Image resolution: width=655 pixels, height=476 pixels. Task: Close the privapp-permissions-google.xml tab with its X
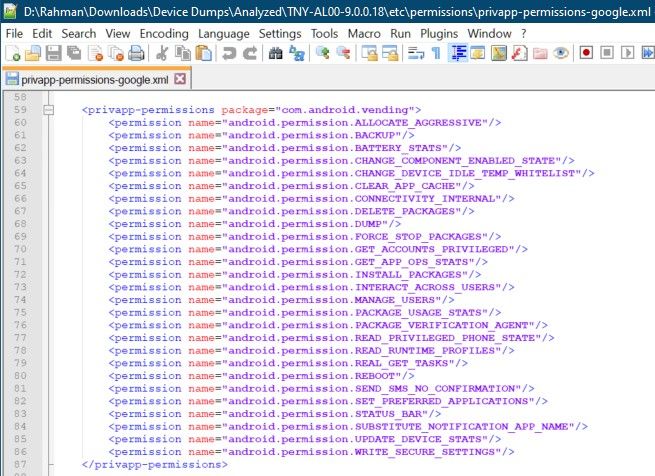[x=180, y=79]
